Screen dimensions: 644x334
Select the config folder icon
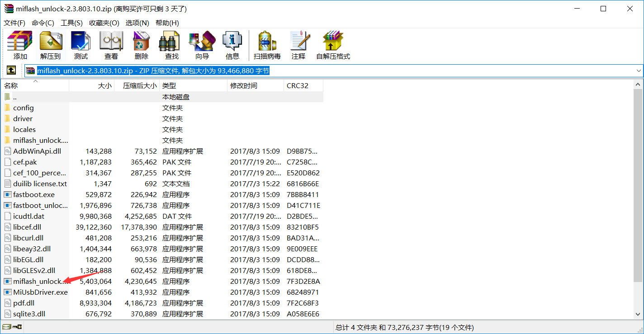click(7, 108)
